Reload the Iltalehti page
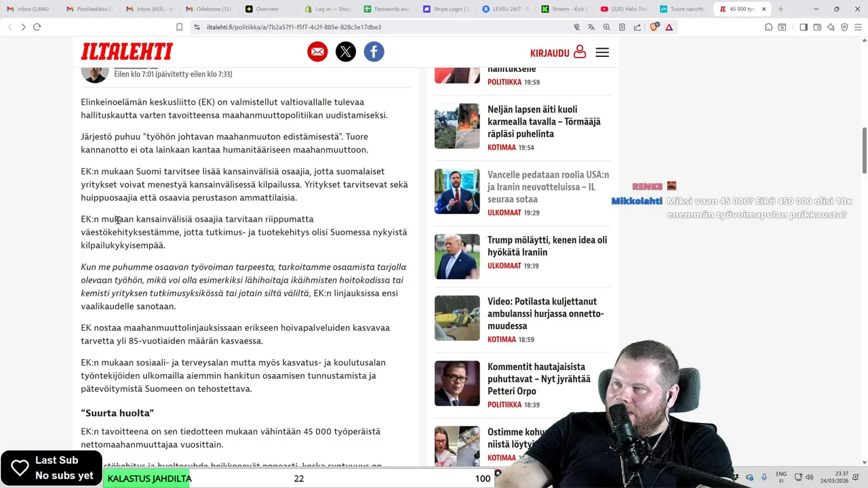 click(x=37, y=27)
